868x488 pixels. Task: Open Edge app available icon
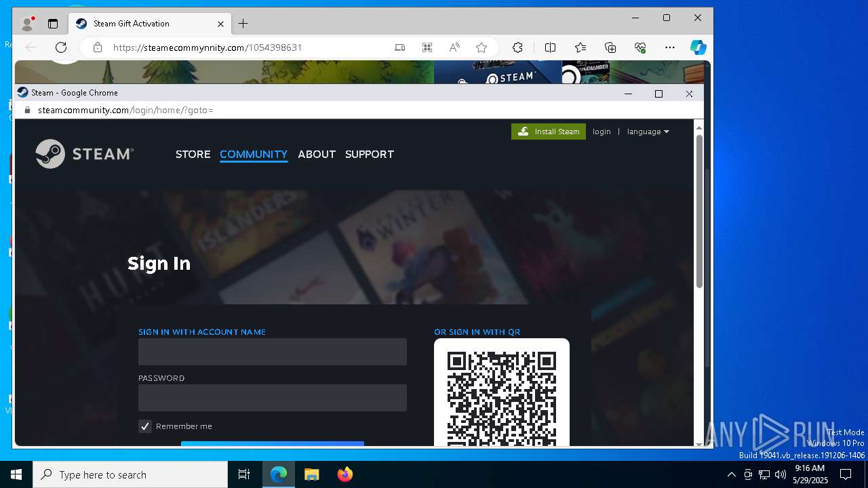[400, 47]
